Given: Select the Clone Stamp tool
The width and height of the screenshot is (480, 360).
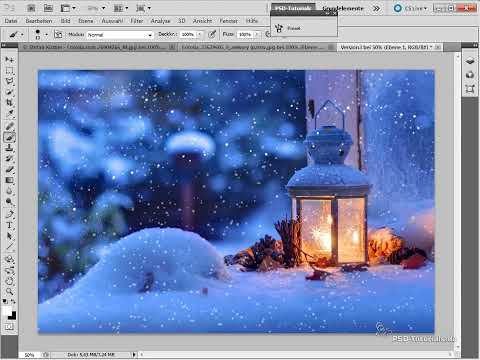Looking at the screenshot, I should 9,148.
